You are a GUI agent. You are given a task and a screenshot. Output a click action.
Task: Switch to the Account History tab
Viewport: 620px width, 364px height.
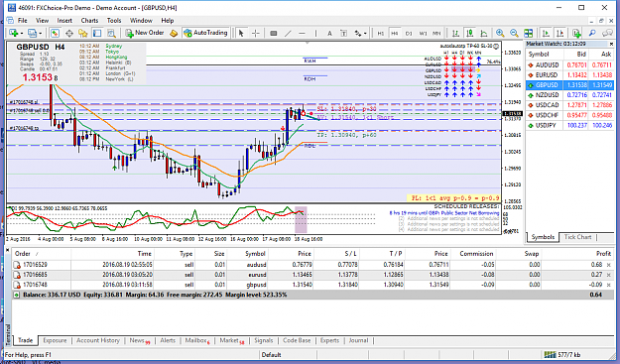98,340
